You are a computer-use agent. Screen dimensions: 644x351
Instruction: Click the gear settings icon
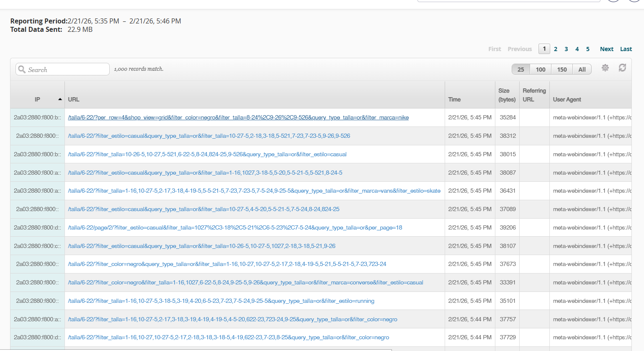click(605, 68)
